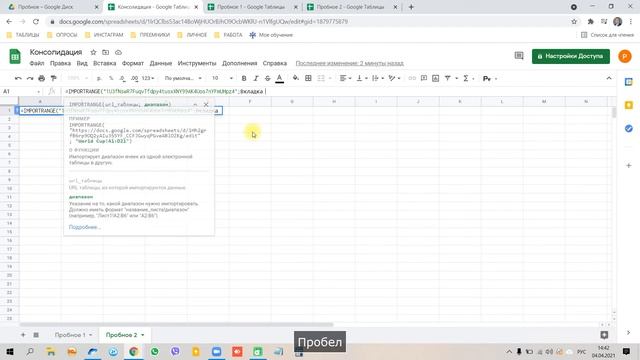
Task: Star the Консолидация document
Action: point(93,52)
